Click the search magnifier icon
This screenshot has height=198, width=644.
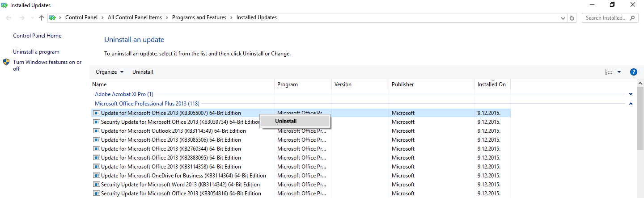pyautogui.click(x=632, y=18)
